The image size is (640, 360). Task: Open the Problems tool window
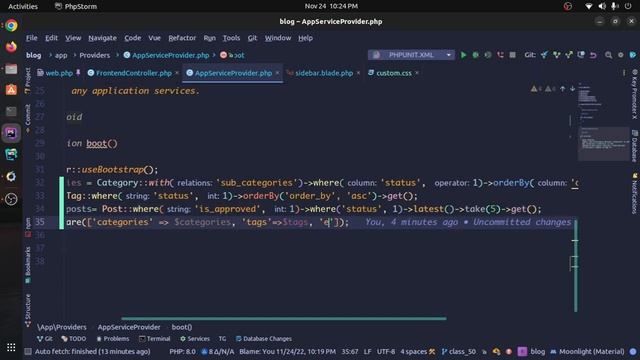113,339
